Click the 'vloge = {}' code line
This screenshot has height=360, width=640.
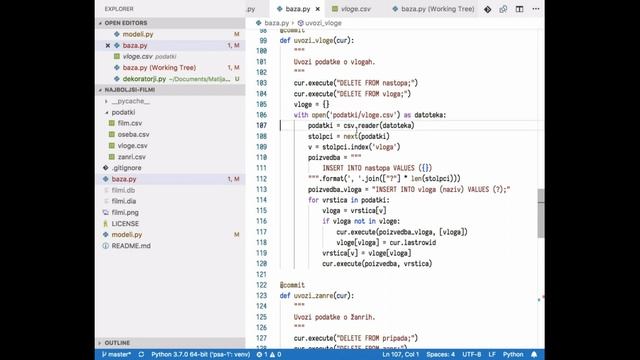(311, 104)
